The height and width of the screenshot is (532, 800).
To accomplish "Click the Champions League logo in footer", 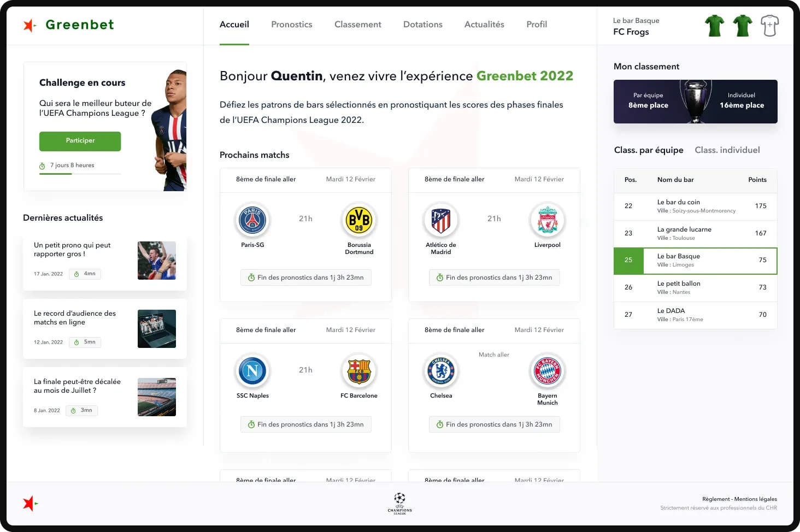I will pos(400,503).
